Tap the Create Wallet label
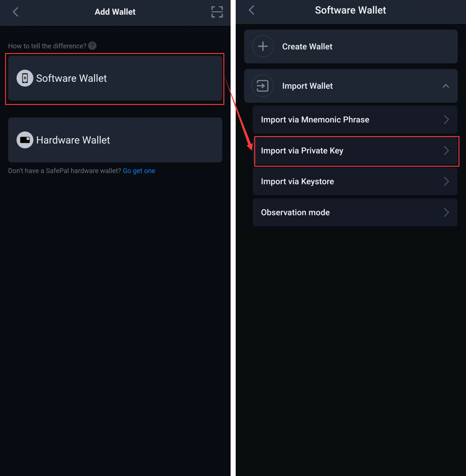The width and height of the screenshot is (466, 476). click(x=307, y=47)
